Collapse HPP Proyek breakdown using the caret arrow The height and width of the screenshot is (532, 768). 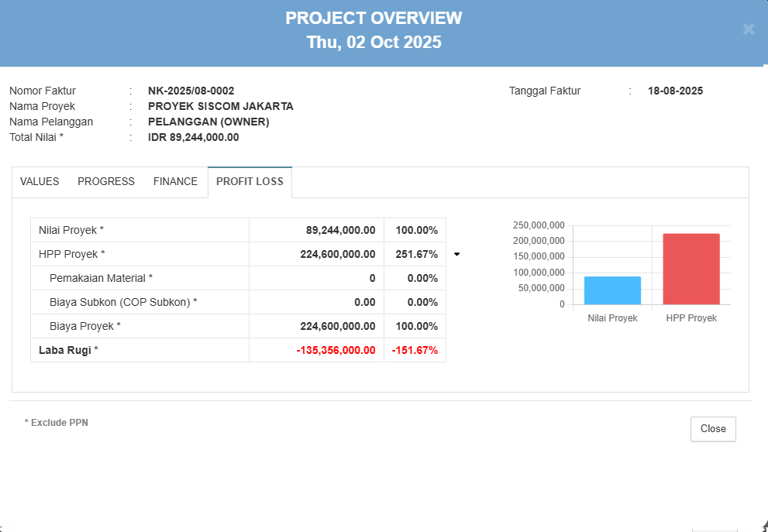tap(456, 254)
